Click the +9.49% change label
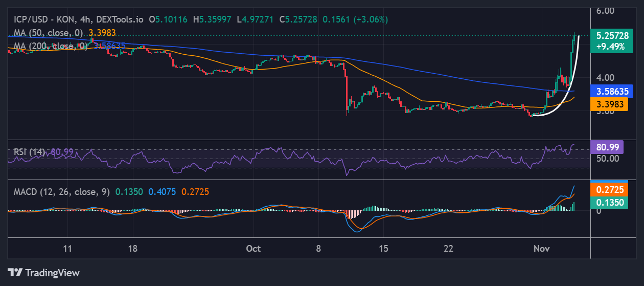 609,46
